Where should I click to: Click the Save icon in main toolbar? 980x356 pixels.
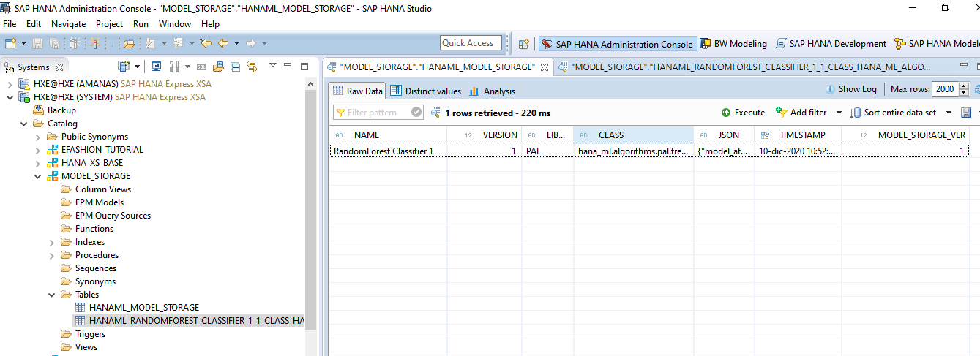[x=37, y=44]
